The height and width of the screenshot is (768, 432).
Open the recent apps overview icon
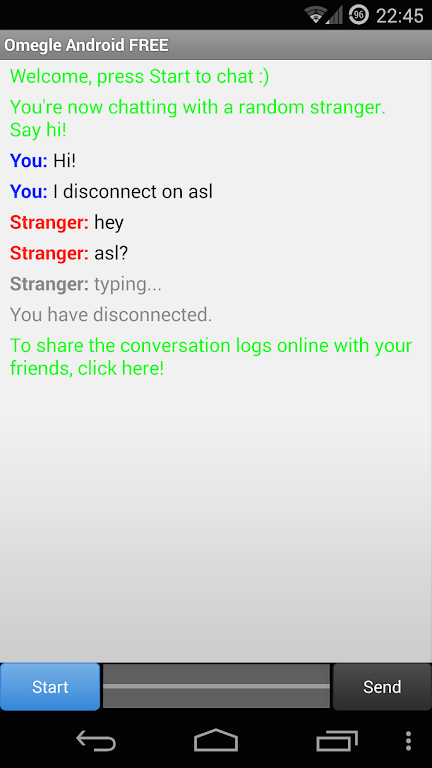point(337,741)
